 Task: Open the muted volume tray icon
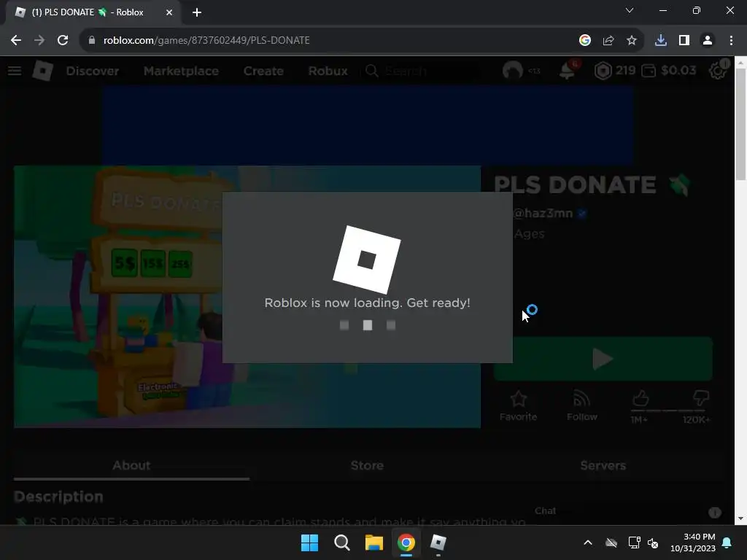653,542
